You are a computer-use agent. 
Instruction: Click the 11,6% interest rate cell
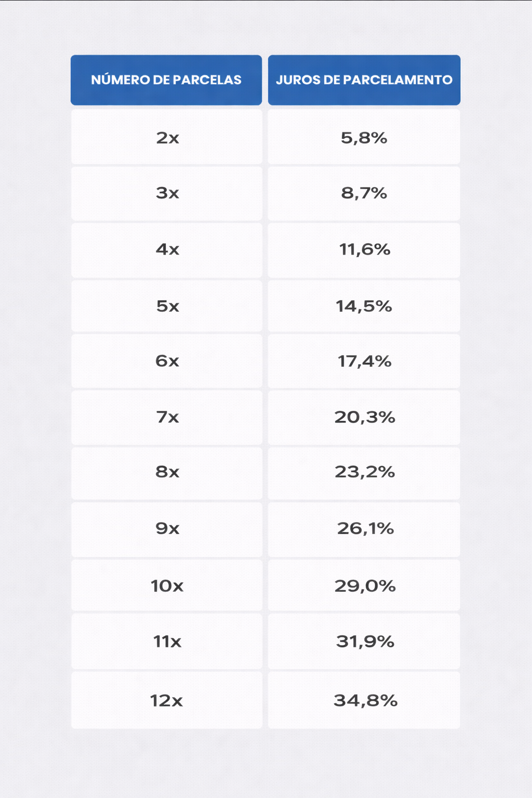pyautogui.click(x=364, y=249)
